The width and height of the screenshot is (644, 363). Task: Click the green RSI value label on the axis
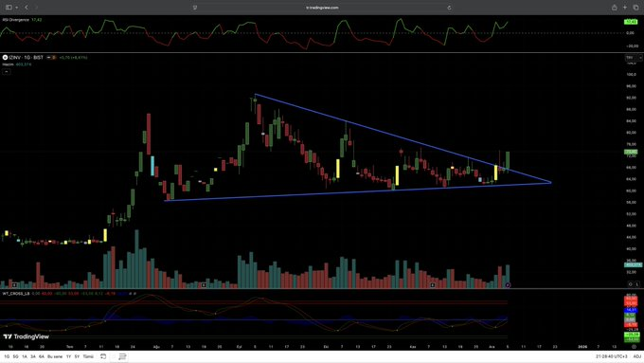[x=631, y=22]
